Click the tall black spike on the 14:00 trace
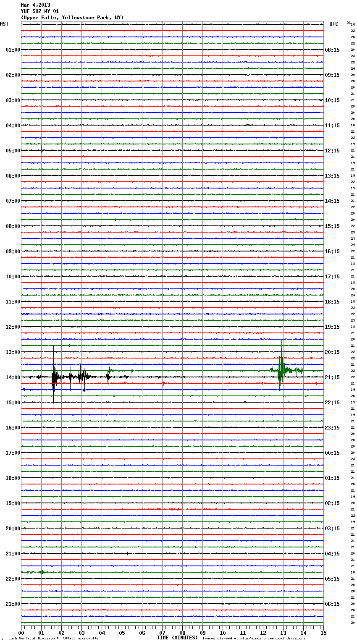 [x=53, y=377]
